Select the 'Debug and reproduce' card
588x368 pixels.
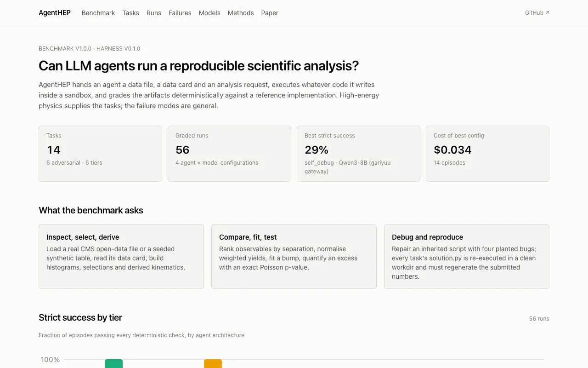click(x=467, y=256)
